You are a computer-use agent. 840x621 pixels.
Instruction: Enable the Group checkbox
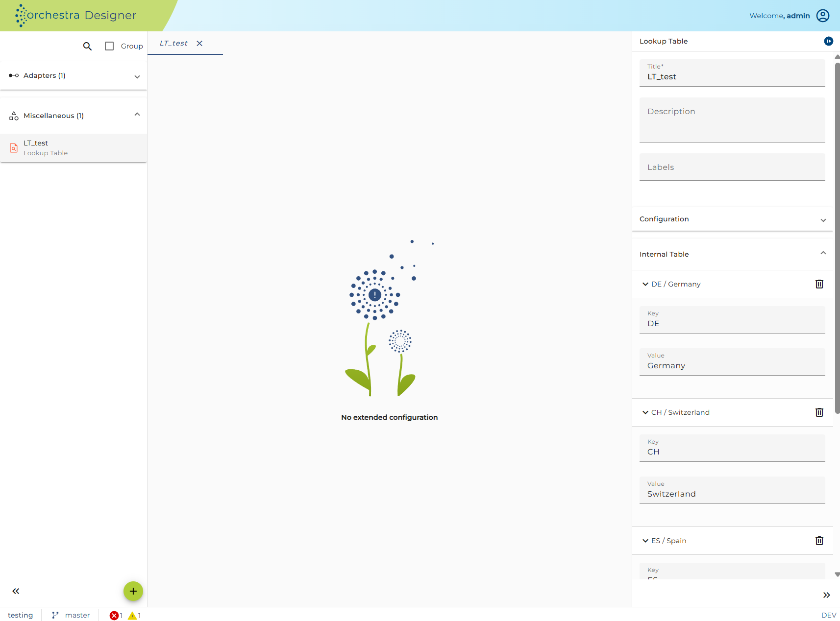point(109,46)
